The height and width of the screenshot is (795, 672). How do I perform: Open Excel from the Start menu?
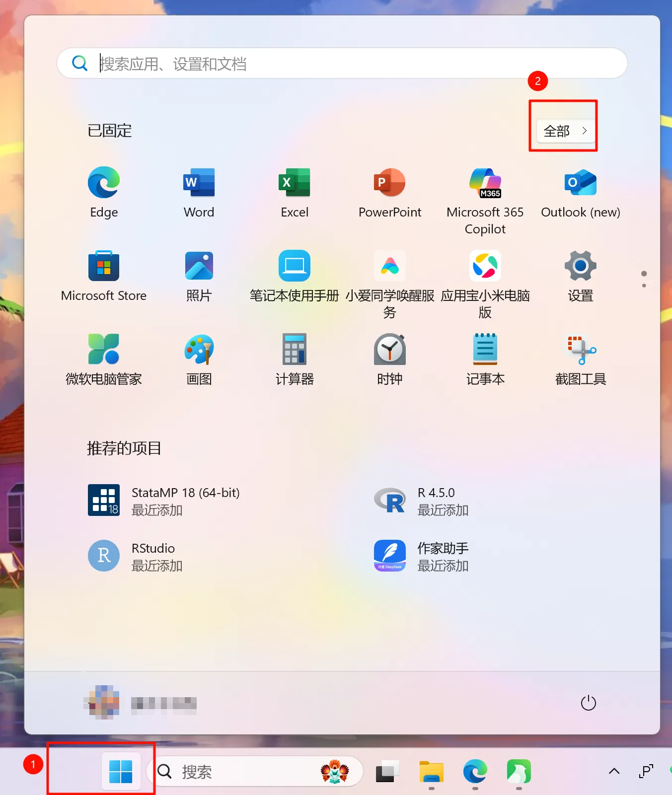[x=295, y=193]
